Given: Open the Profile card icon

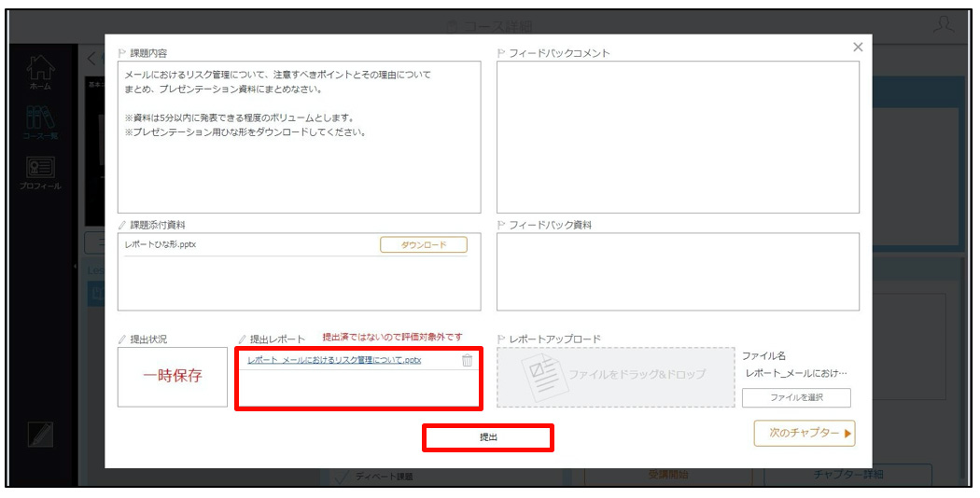Looking at the screenshot, I should click(x=41, y=168).
